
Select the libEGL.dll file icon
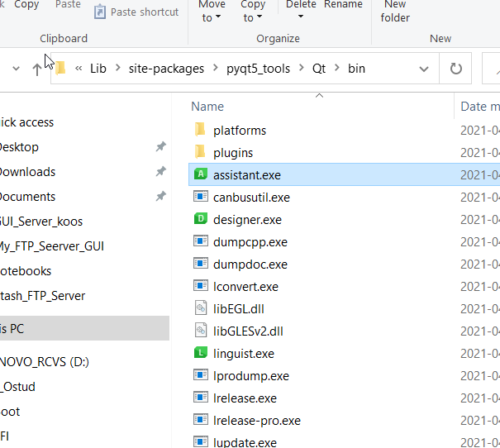tap(201, 308)
